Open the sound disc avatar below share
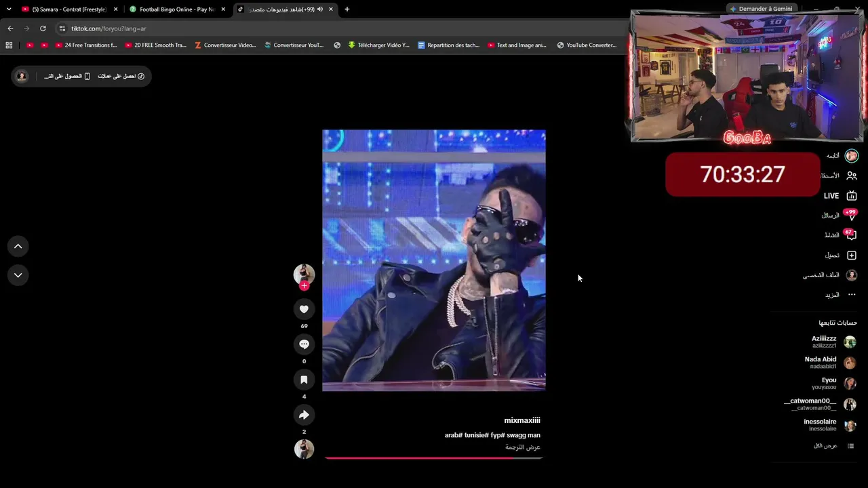Image resolution: width=868 pixels, height=488 pixels. point(304,449)
